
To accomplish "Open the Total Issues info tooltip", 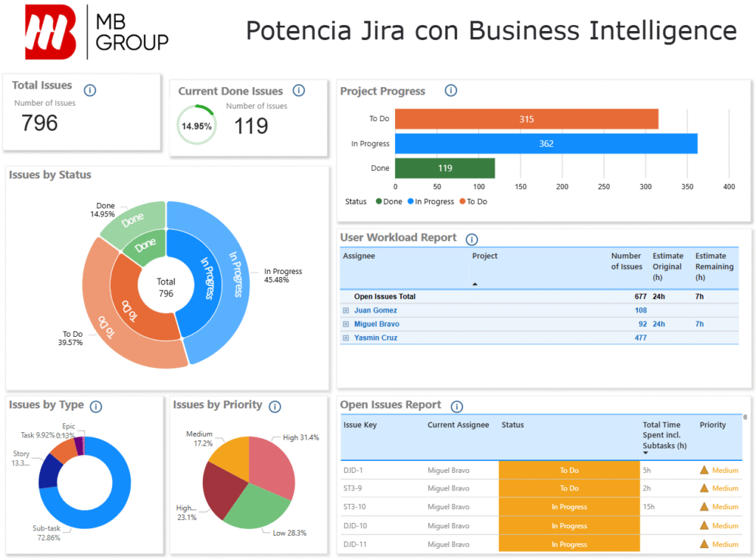I will click(x=90, y=90).
